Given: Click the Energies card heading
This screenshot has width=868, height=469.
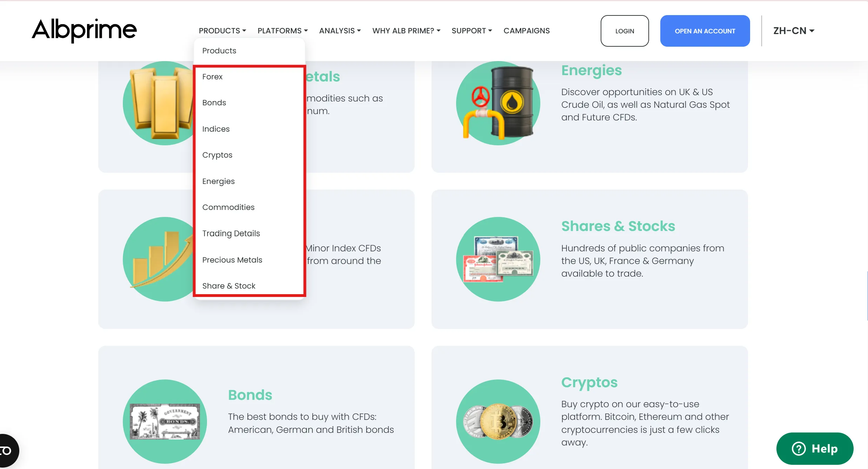Looking at the screenshot, I should coord(592,70).
